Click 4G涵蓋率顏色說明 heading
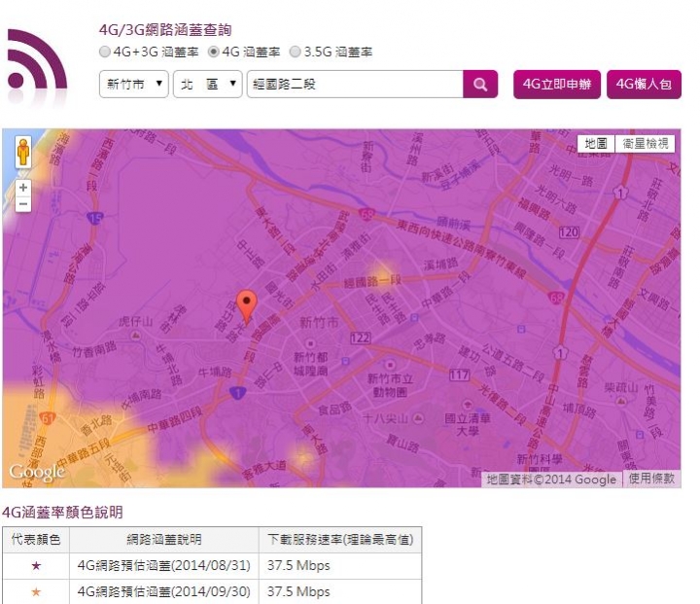700x604 pixels. (62, 512)
